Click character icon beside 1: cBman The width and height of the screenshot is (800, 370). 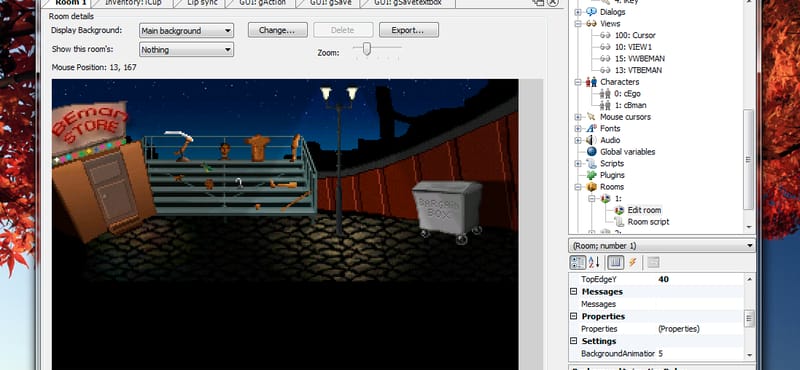[605, 105]
